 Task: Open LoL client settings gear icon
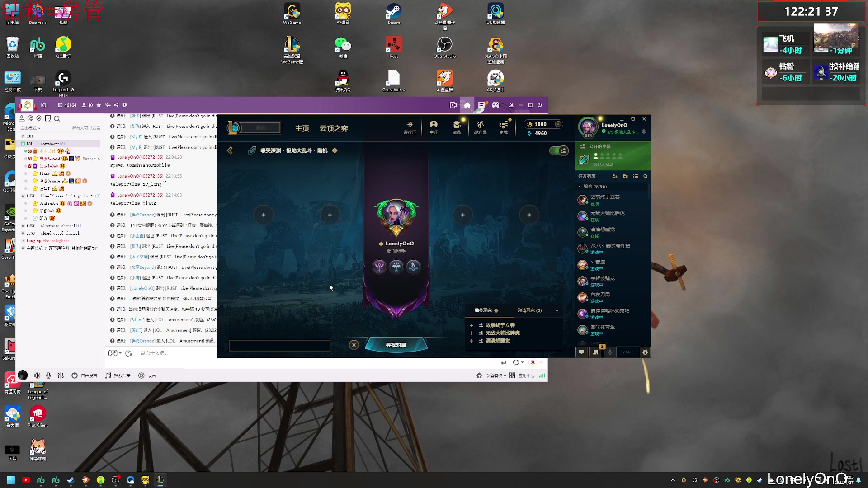point(633,119)
